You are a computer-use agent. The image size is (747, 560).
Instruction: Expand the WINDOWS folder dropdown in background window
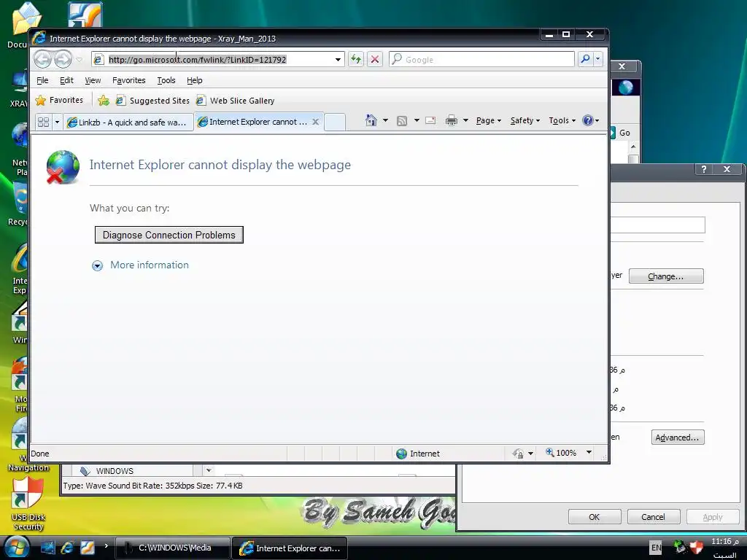208,470
